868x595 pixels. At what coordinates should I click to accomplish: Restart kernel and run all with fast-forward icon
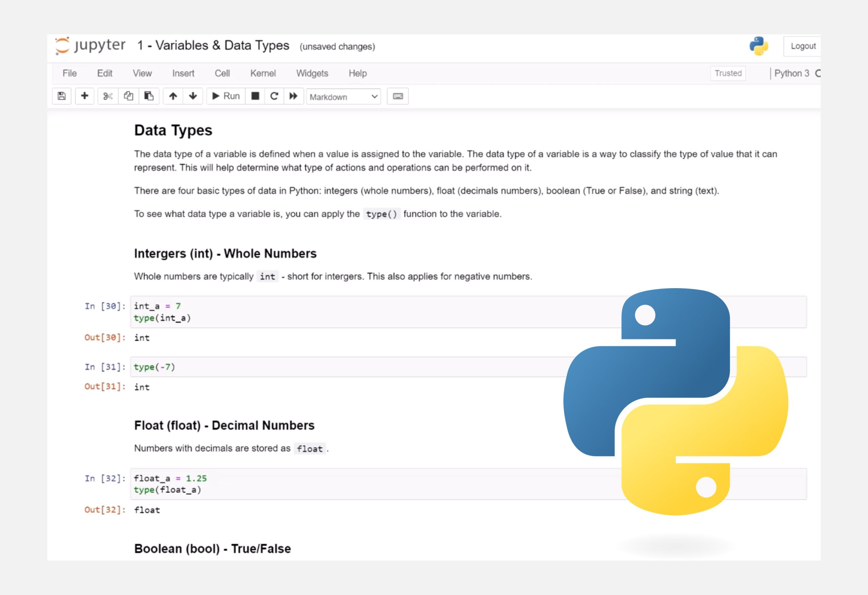point(294,96)
